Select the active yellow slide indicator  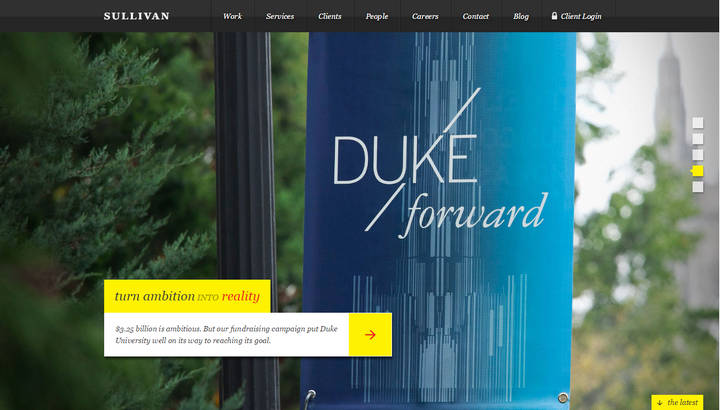[x=697, y=171]
